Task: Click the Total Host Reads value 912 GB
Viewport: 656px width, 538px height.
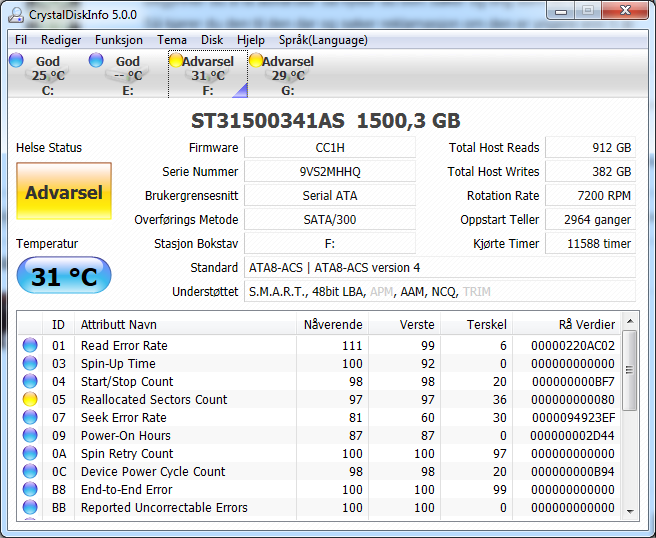Action: point(590,148)
